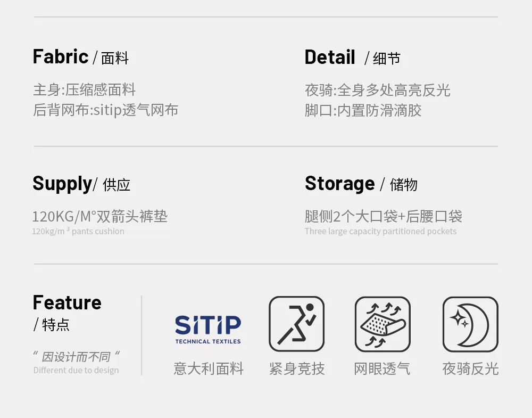This screenshot has width=532, height=418.
Task: Select the 紧身竞技 feature label
Action: [x=296, y=368]
